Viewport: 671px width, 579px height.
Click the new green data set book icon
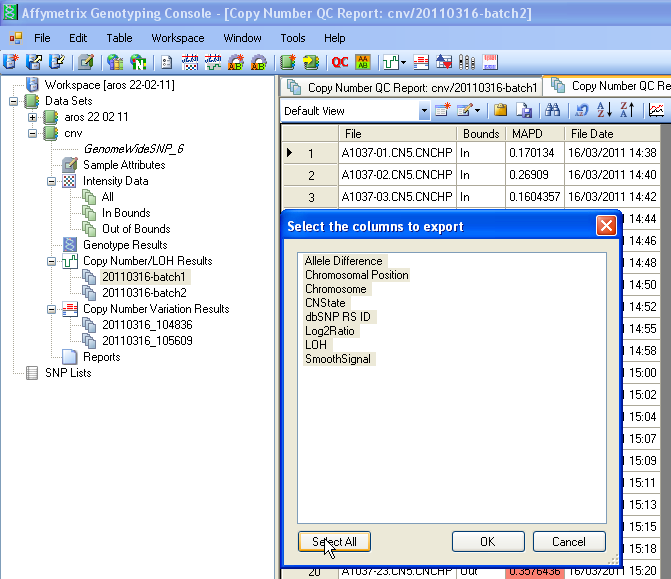(288, 62)
